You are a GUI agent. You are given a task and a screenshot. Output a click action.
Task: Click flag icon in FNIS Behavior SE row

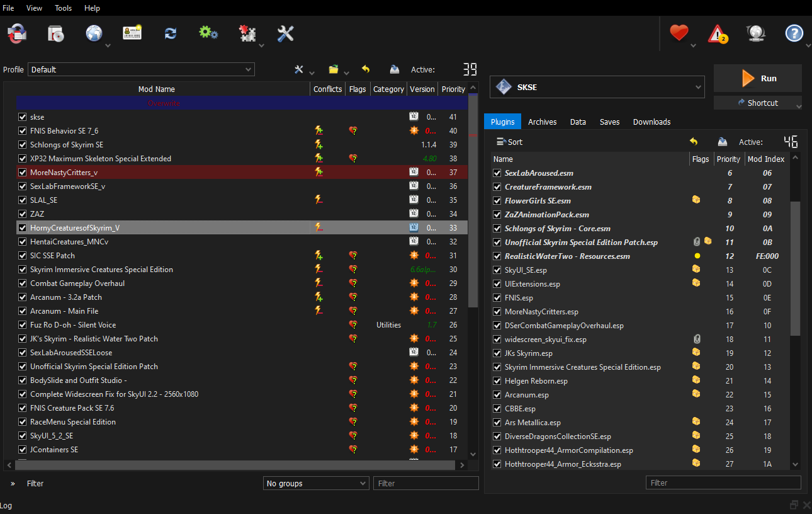point(354,130)
